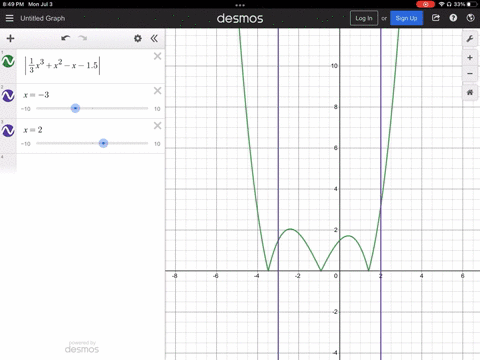Collapse the expression list panel
Viewport: 480px width, 360px height.
154,38
